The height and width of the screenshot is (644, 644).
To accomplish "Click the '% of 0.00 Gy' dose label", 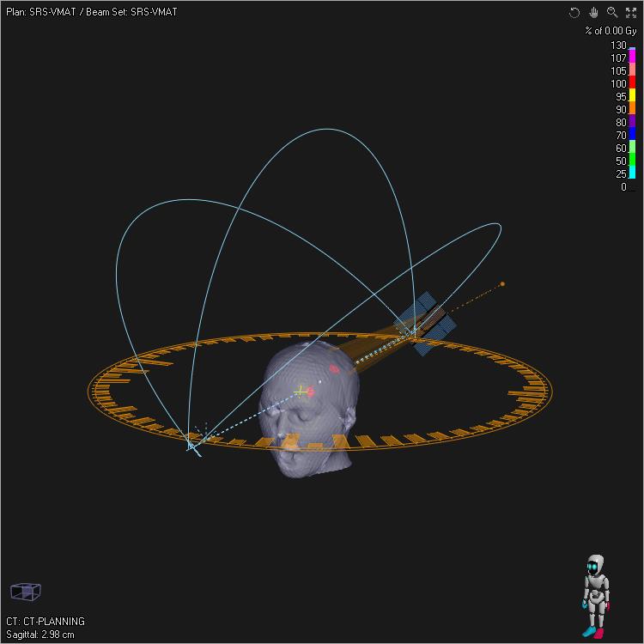I will pyautogui.click(x=611, y=31).
